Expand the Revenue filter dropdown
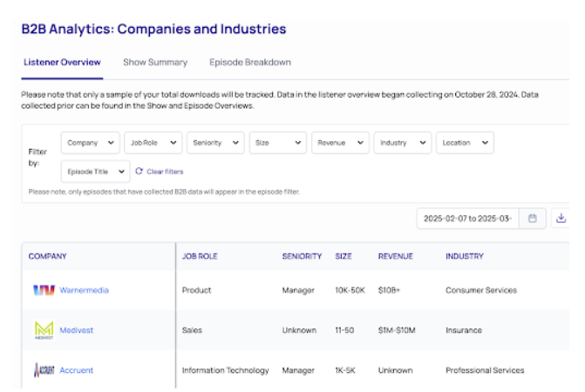The width and height of the screenshot is (585, 392). 340,143
